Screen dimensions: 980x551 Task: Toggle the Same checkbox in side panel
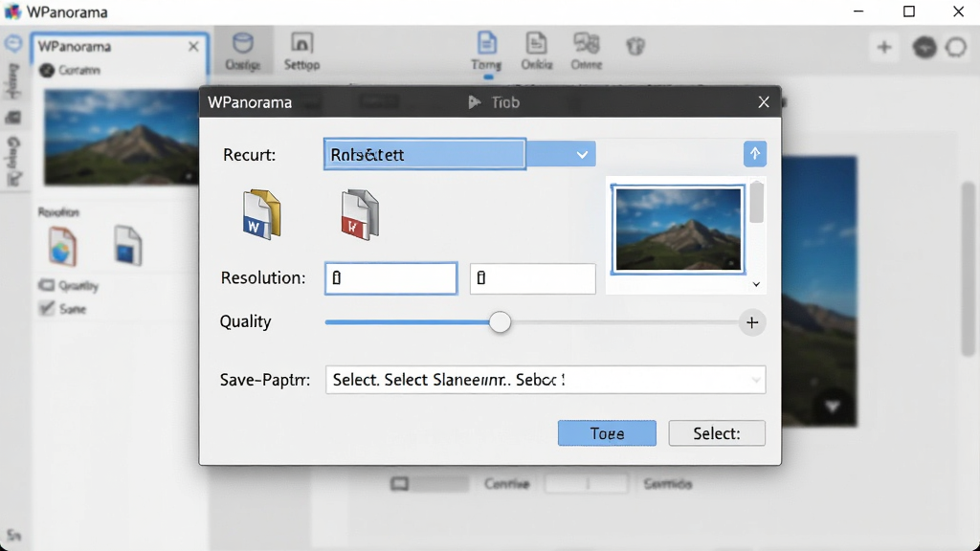[47, 308]
